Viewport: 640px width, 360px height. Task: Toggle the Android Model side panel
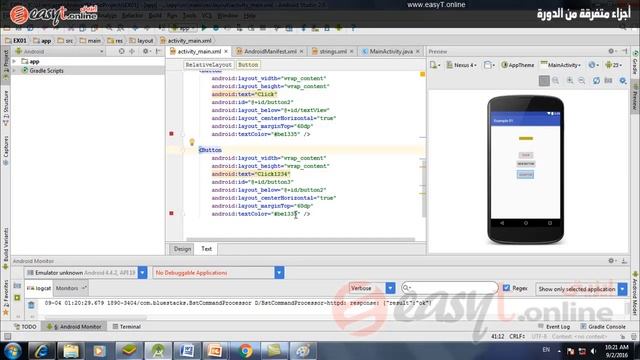tap(635, 294)
